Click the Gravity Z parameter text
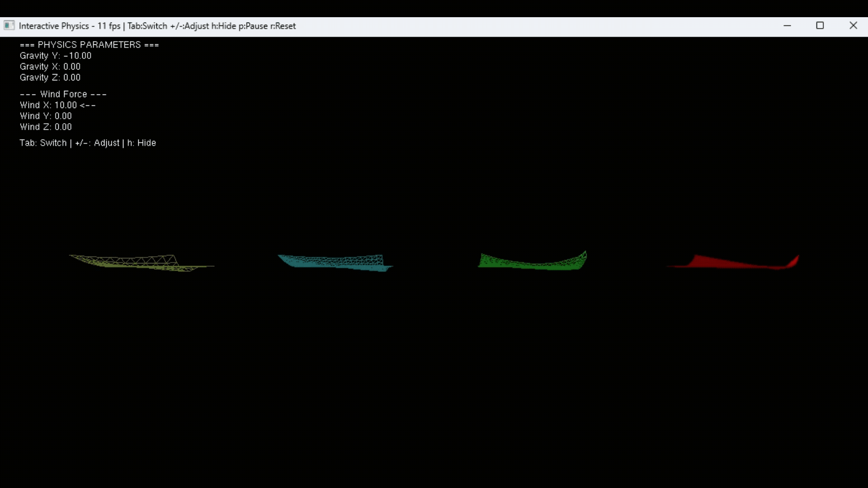Image resolution: width=868 pixels, height=488 pixels. (x=50, y=77)
